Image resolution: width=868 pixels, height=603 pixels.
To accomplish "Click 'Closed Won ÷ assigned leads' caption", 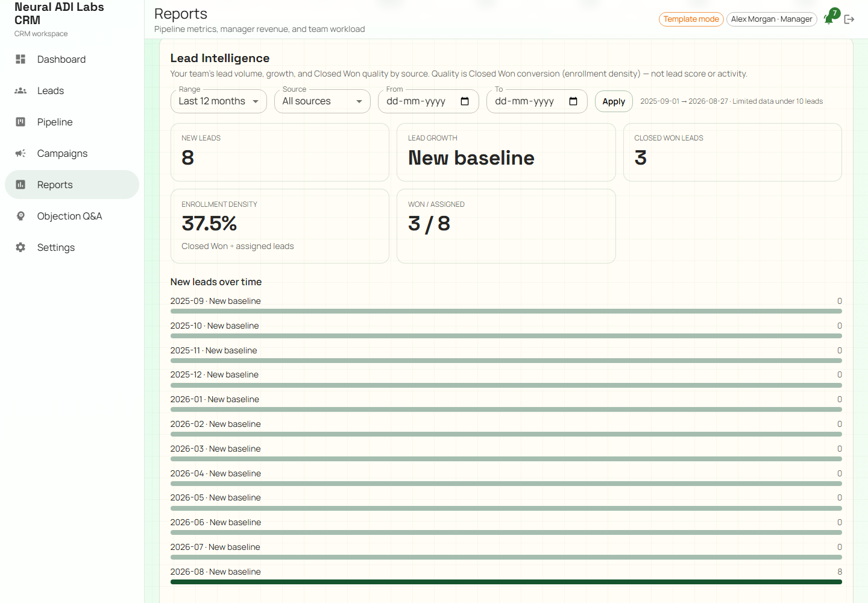I will coord(237,246).
